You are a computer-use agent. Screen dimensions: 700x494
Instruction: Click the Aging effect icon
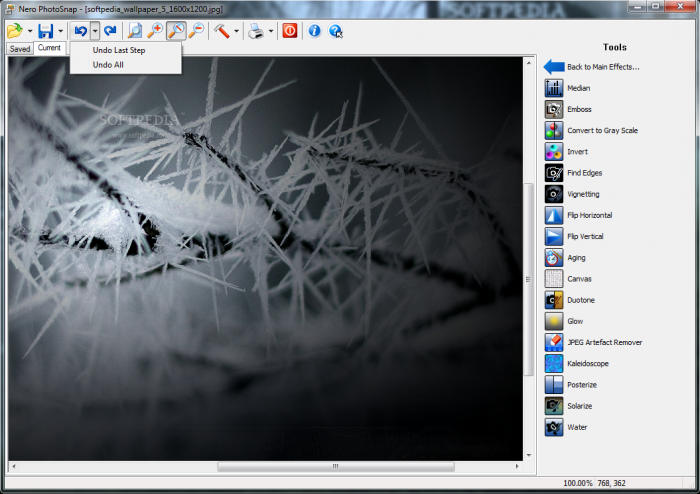pyautogui.click(x=554, y=257)
